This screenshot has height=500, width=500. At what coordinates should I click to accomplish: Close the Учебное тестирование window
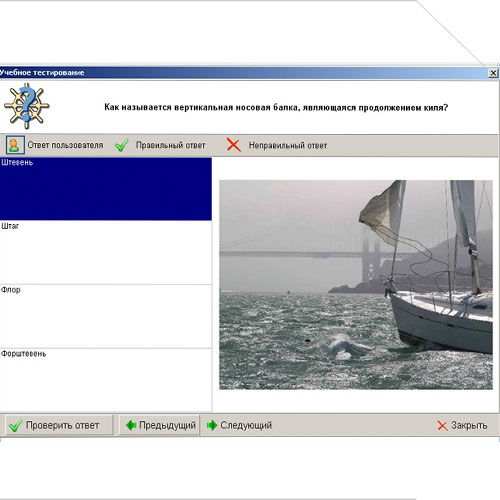493,73
